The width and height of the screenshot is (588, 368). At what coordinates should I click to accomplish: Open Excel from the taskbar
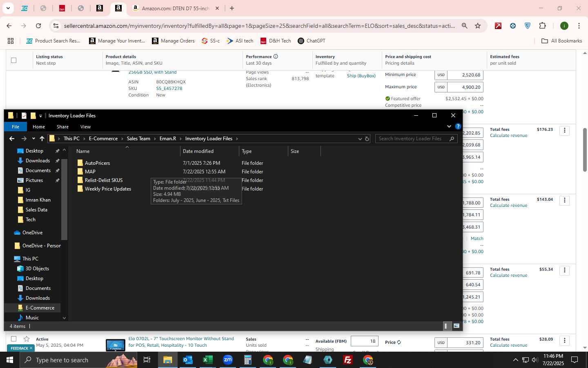pos(207,360)
